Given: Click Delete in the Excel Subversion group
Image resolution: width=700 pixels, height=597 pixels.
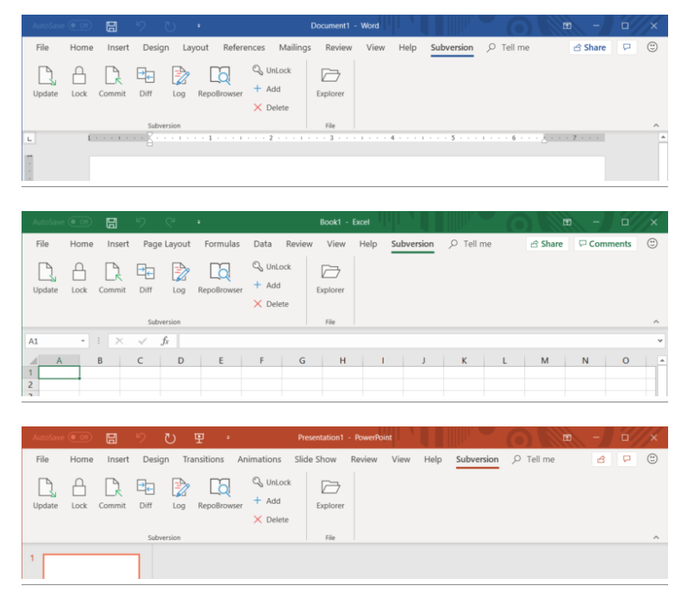Looking at the screenshot, I should pos(272,304).
